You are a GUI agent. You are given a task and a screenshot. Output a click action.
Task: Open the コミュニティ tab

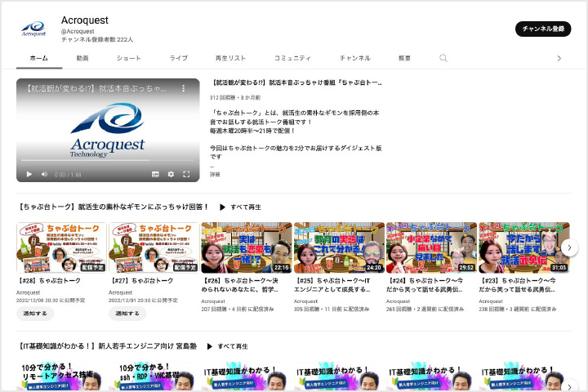click(292, 58)
